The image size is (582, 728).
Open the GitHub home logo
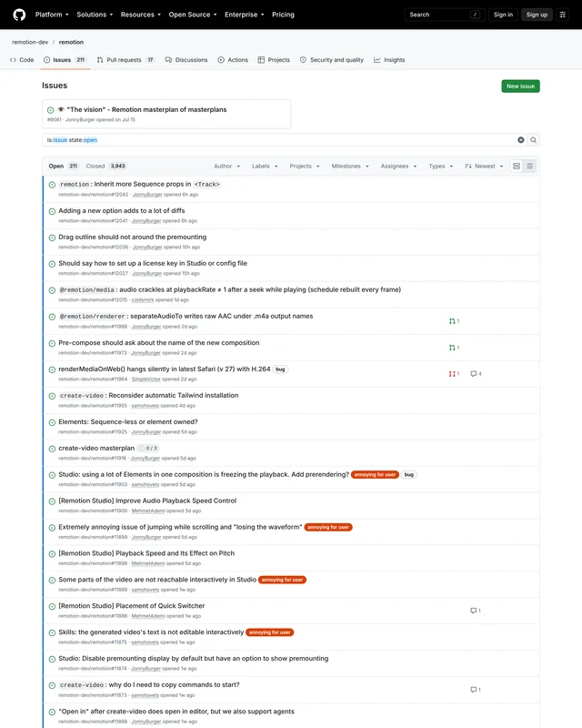(19, 15)
